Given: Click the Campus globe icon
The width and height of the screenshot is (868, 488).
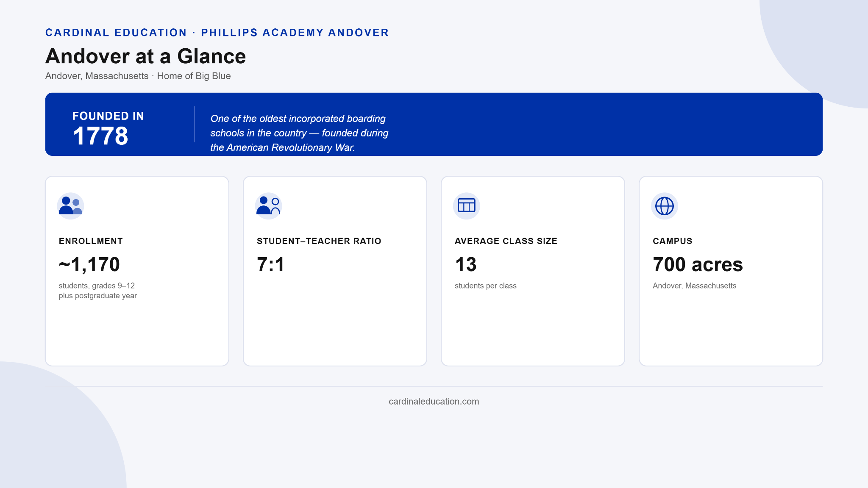Looking at the screenshot, I should coord(664,206).
